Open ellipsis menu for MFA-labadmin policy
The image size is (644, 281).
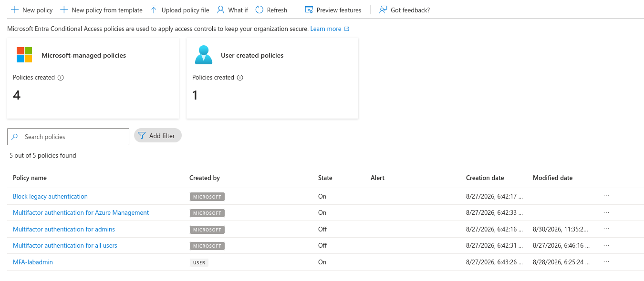click(606, 261)
